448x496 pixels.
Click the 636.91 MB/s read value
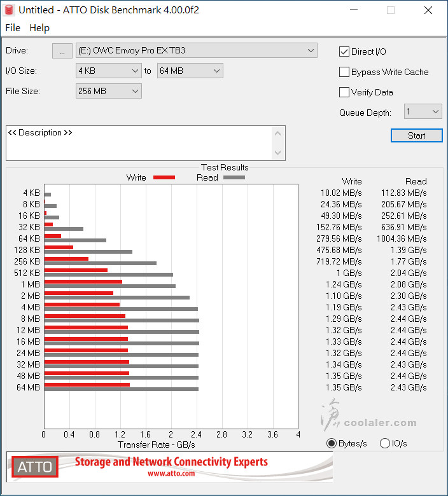403,227
